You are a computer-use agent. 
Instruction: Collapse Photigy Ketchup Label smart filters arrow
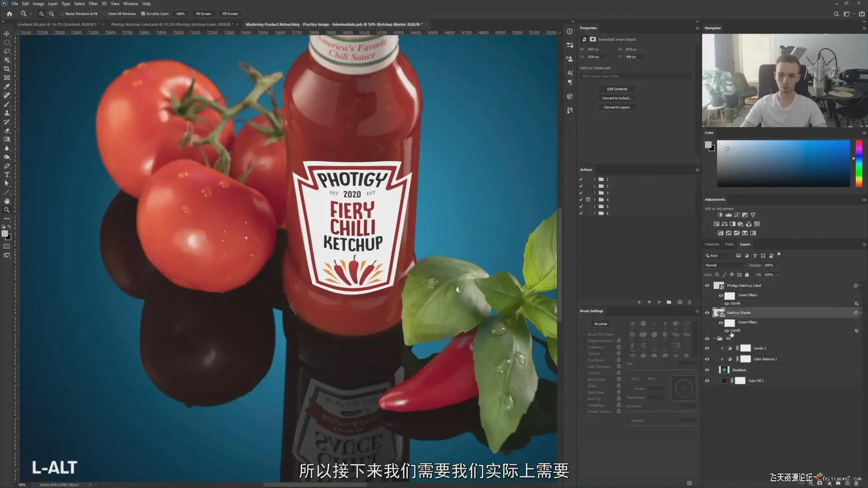tap(861, 286)
